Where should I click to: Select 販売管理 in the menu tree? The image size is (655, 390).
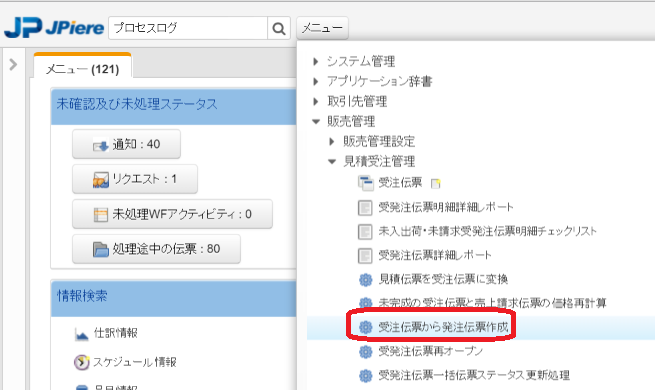point(351,122)
